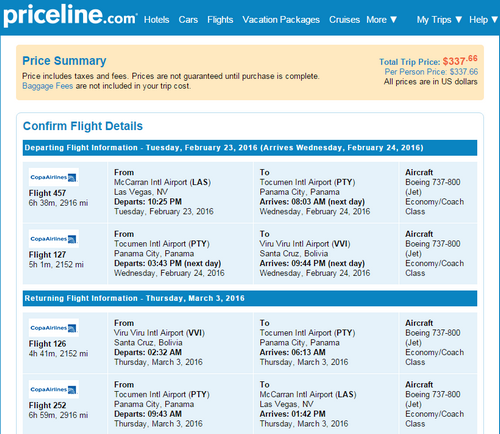This screenshot has width=500, height=434.
Task: Click the Total Trip Price amount
Action: (x=460, y=60)
